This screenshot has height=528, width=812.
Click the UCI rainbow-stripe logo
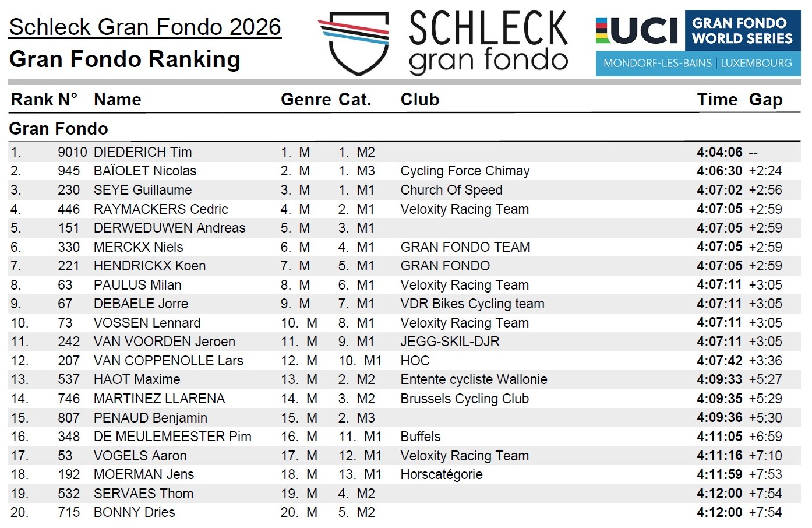[637, 31]
